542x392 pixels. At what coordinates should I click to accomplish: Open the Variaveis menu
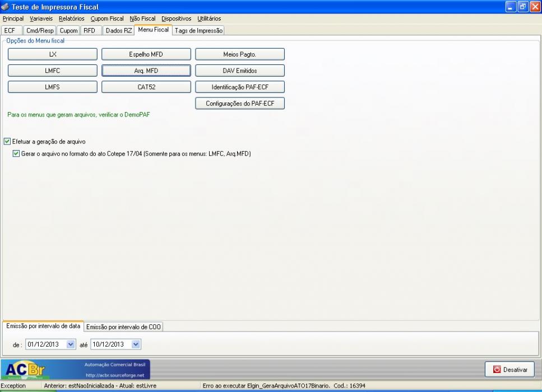click(x=41, y=18)
